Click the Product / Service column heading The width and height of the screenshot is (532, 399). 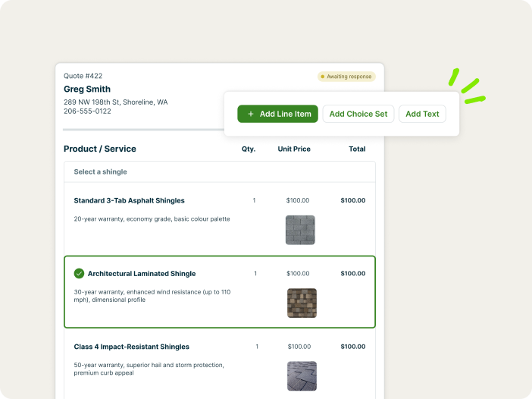(x=100, y=149)
